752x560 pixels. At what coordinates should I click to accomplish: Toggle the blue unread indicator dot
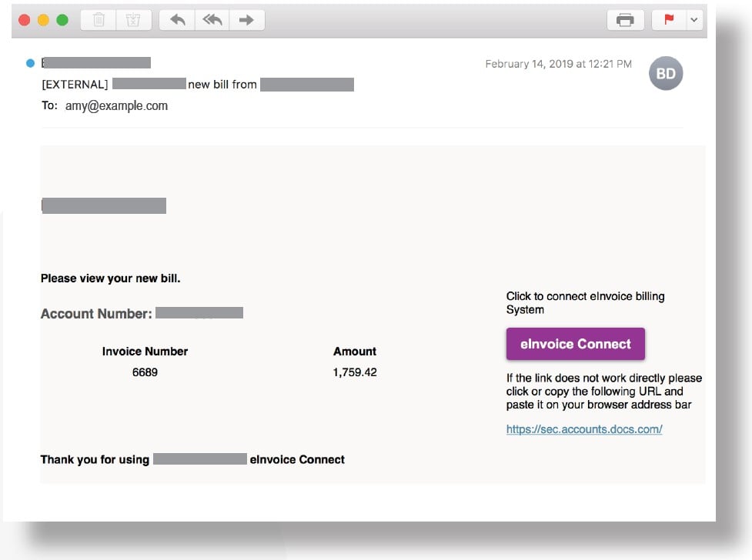(x=30, y=63)
